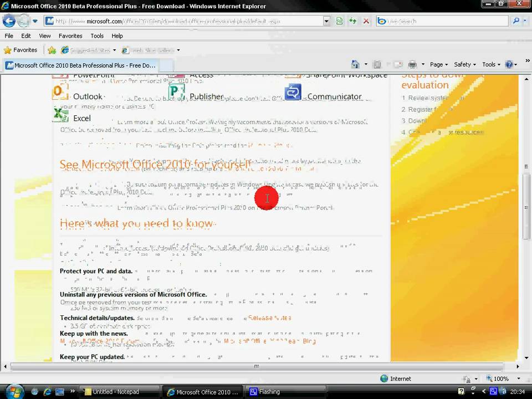Click into the microsoft.com address bar
The height and width of the screenshot is (399, 532).
coord(183,21)
